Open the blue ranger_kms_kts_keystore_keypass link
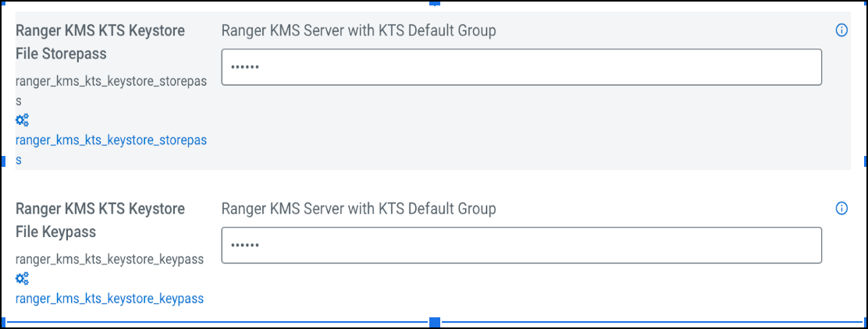The image size is (868, 329). pyautogui.click(x=109, y=299)
